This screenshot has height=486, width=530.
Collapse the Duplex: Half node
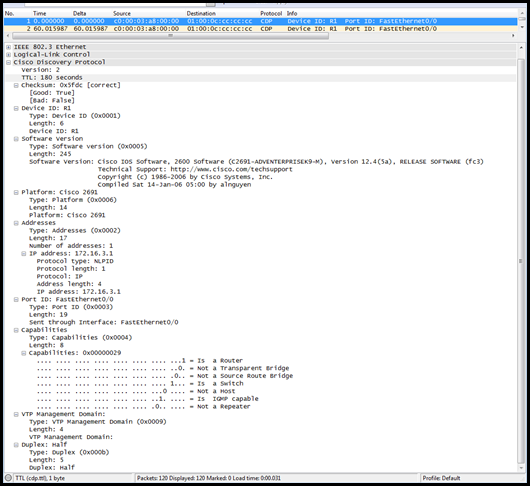(16, 445)
